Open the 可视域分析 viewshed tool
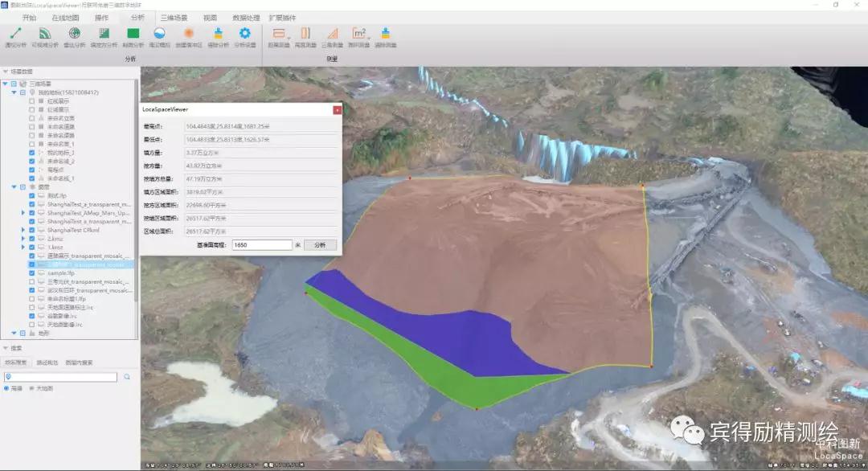868x471 pixels. tap(43, 34)
